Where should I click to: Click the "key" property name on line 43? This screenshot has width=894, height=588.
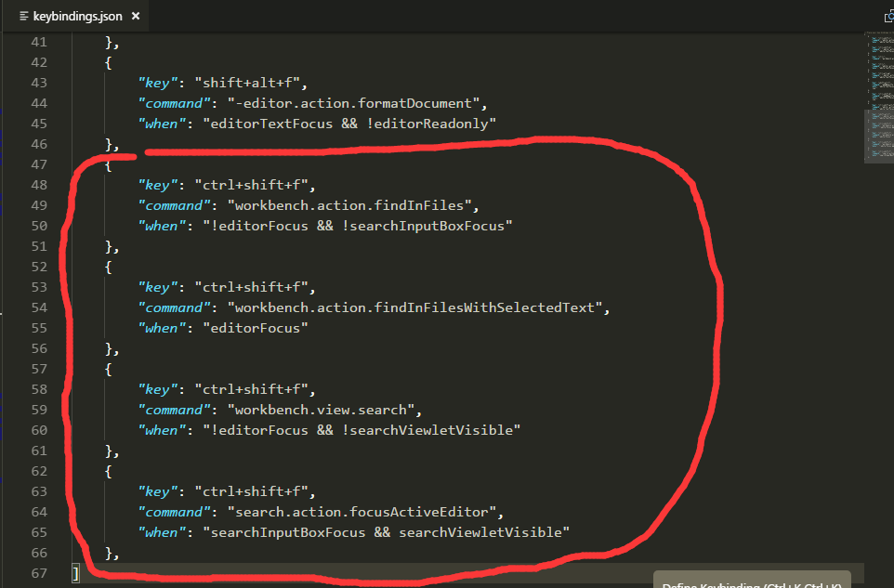[157, 83]
